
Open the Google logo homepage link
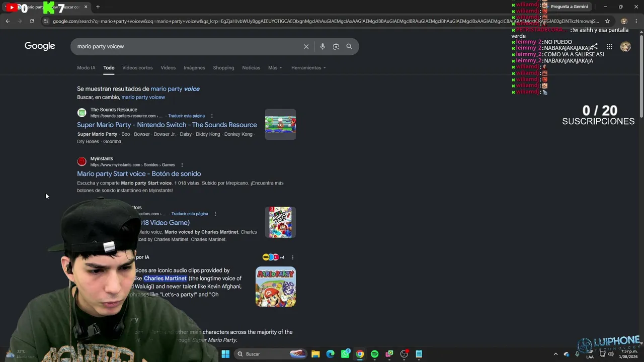tap(40, 46)
